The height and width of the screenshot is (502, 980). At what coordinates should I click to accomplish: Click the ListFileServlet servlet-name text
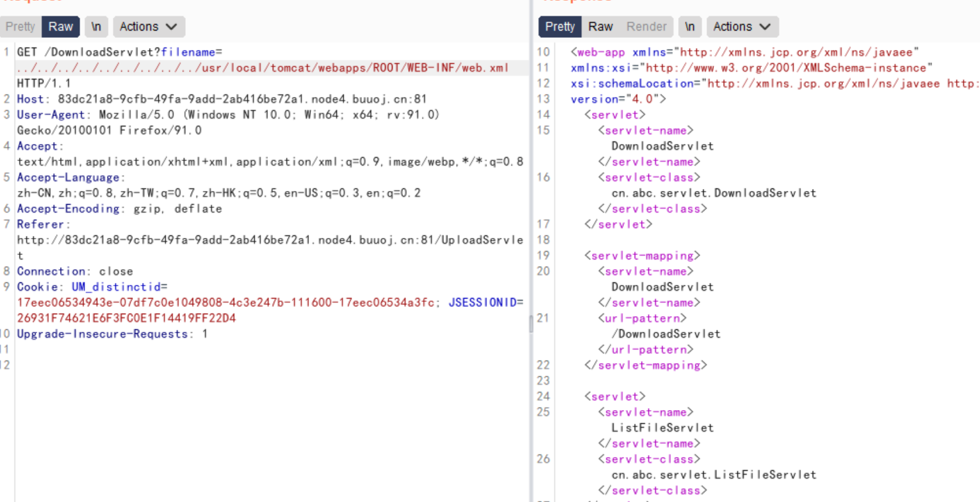(x=662, y=428)
